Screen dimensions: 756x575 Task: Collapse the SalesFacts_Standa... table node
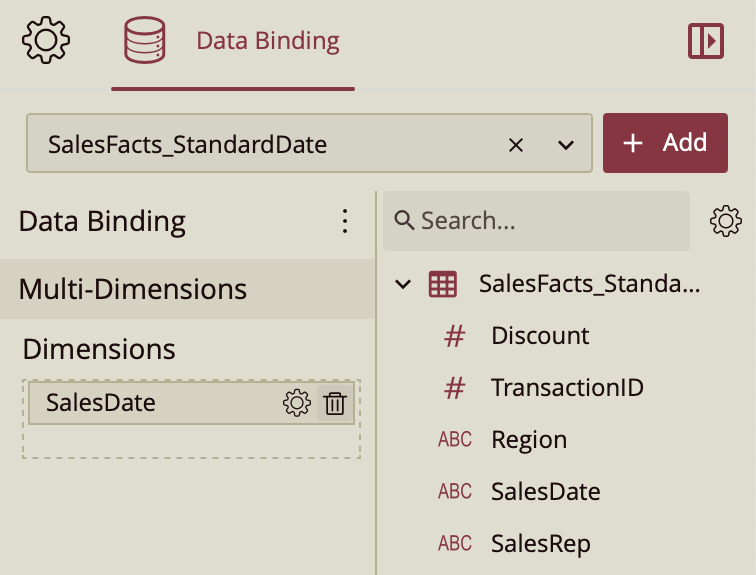click(x=403, y=284)
